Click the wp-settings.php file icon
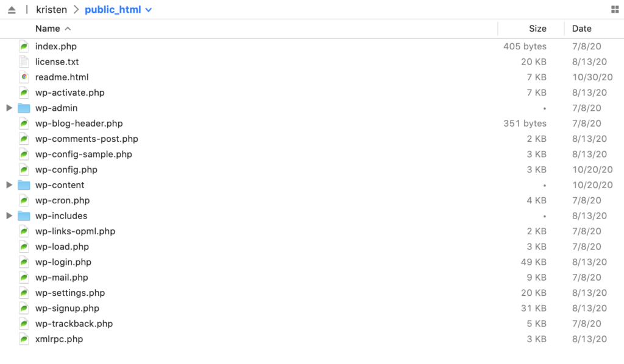Screen dimensions: 624x364 pos(24,293)
